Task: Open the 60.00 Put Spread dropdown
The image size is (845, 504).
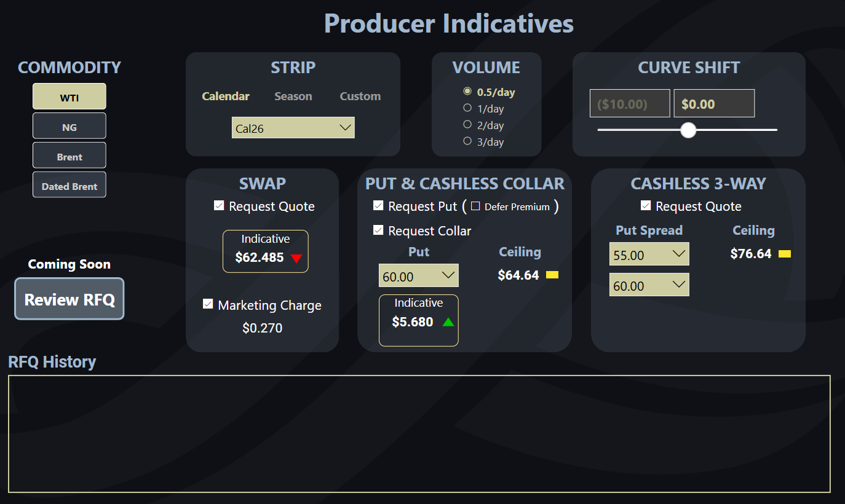Action: (x=649, y=285)
